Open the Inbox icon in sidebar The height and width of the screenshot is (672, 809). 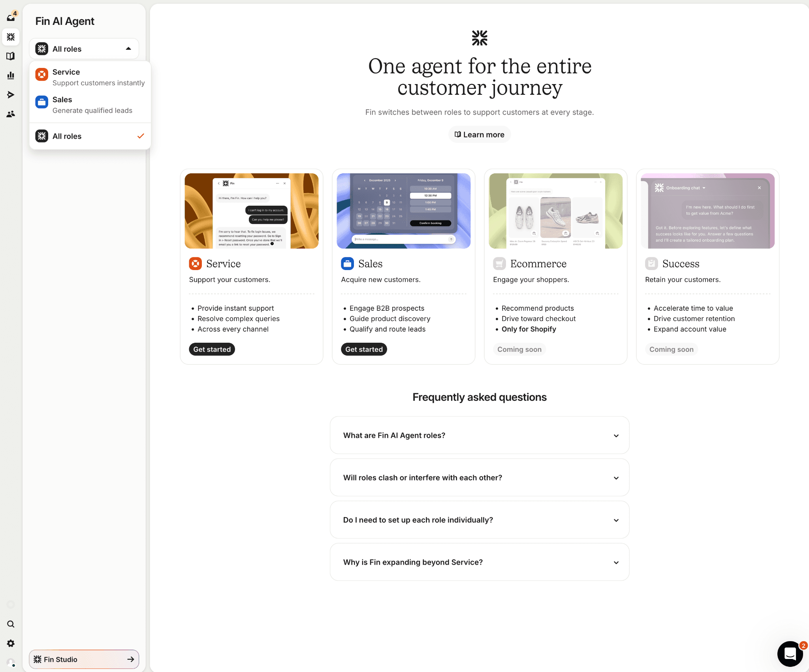[x=11, y=17]
